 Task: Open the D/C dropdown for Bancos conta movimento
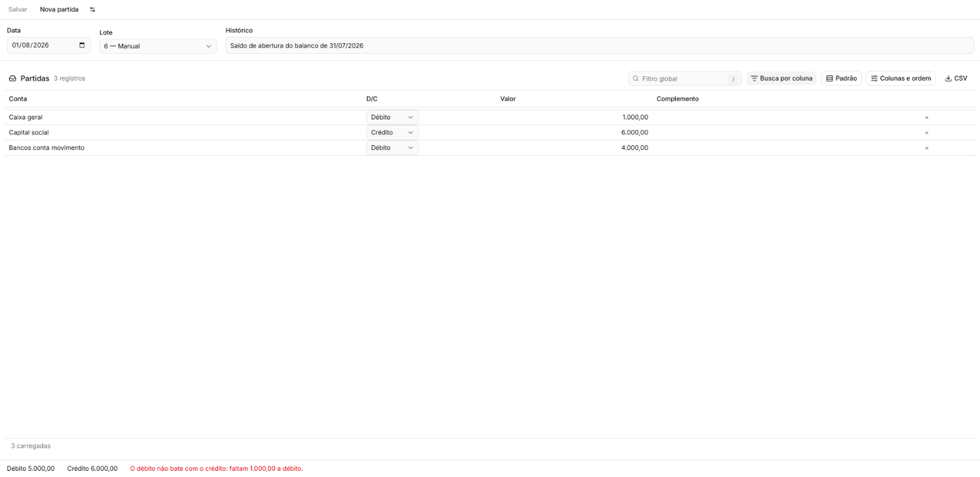pyautogui.click(x=392, y=148)
